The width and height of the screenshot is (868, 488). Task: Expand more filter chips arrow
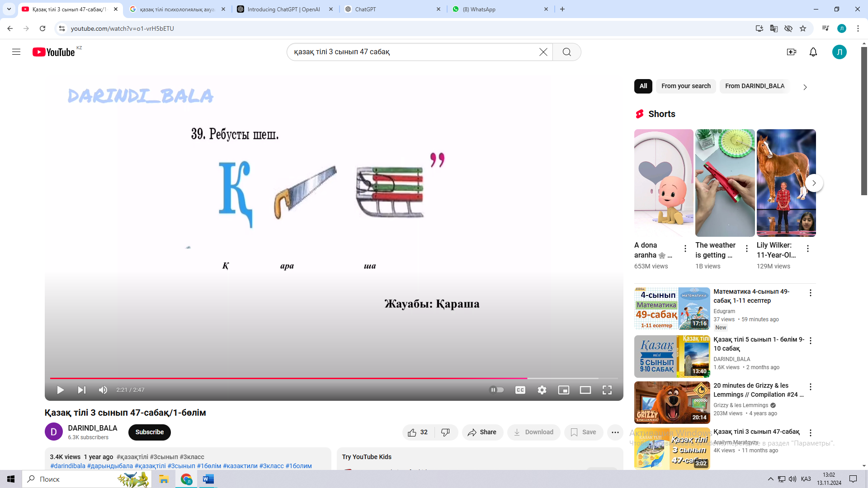tap(805, 87)
